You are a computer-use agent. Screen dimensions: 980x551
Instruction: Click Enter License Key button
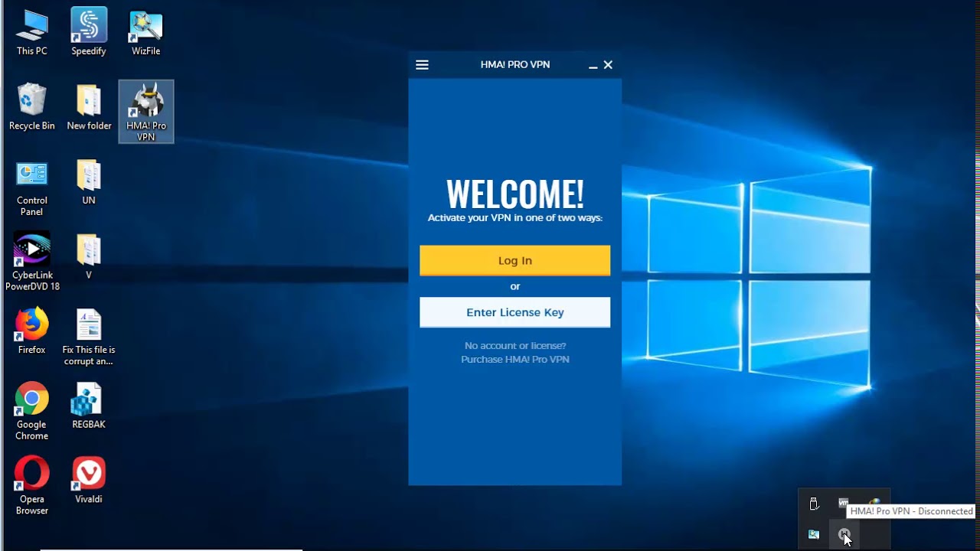(514, 312)
